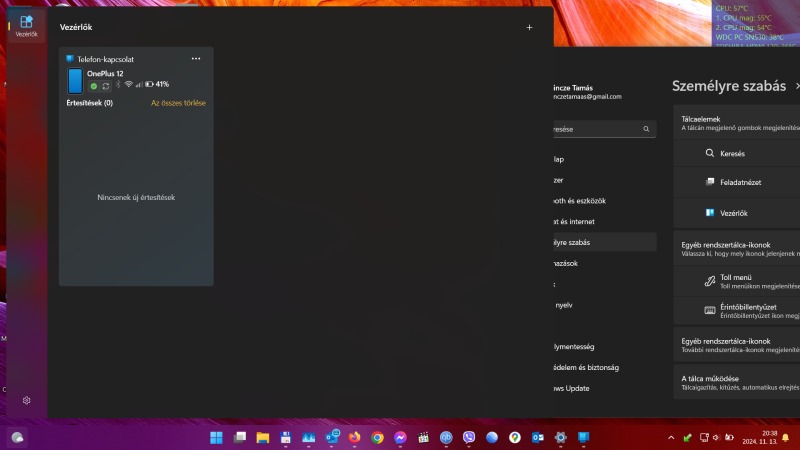This screenshot has width=800, height=450.
Task: Collapse the Tálcaelemek section
Action: [737, 122]
